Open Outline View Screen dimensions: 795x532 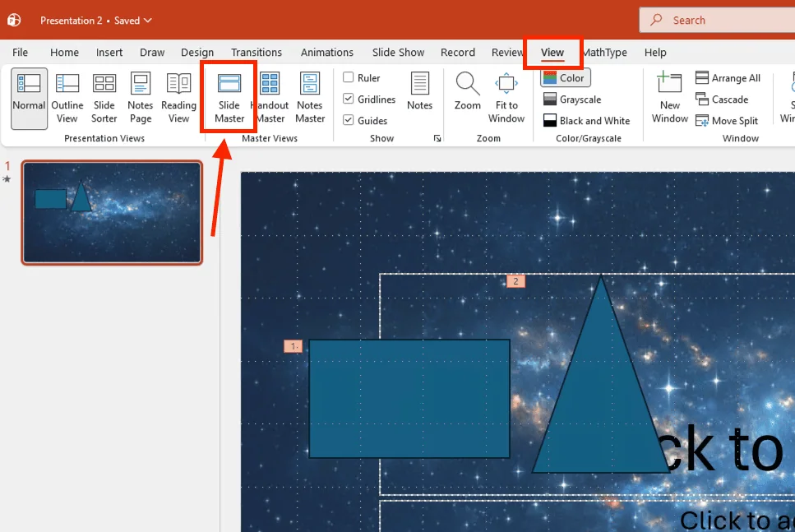tap(67, 99)
